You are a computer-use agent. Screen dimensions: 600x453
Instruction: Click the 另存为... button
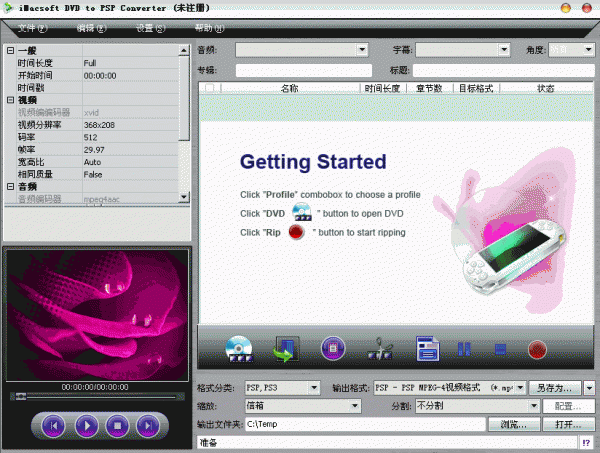pos(555,388)
